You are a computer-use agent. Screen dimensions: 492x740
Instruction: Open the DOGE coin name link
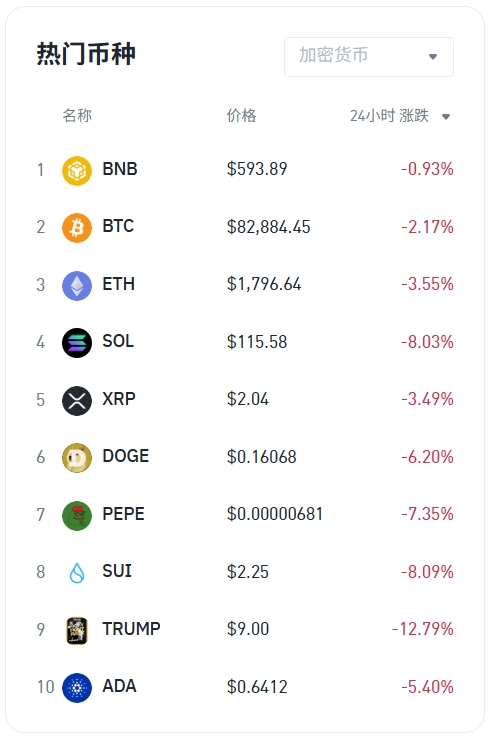(x=126, y=456)
